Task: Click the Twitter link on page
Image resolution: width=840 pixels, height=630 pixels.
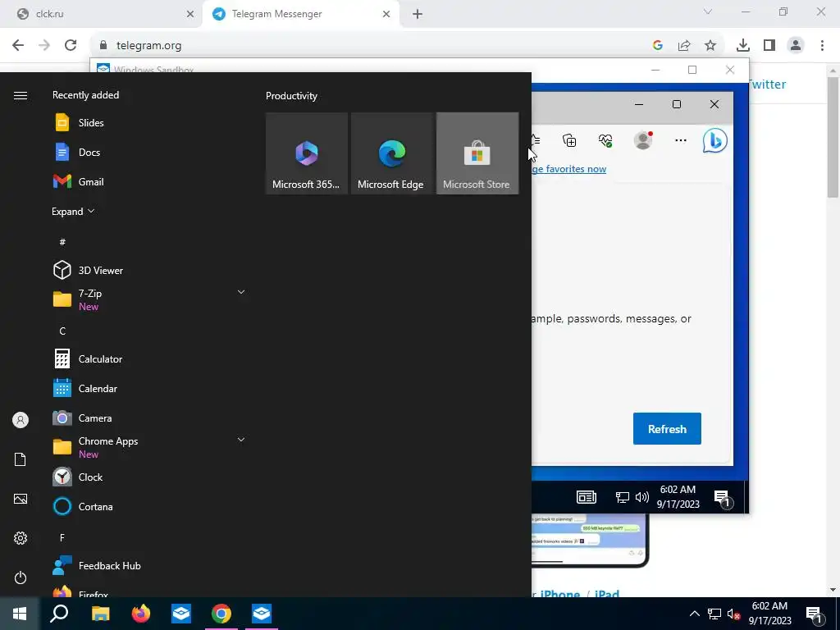Action: tap(767, 84)
